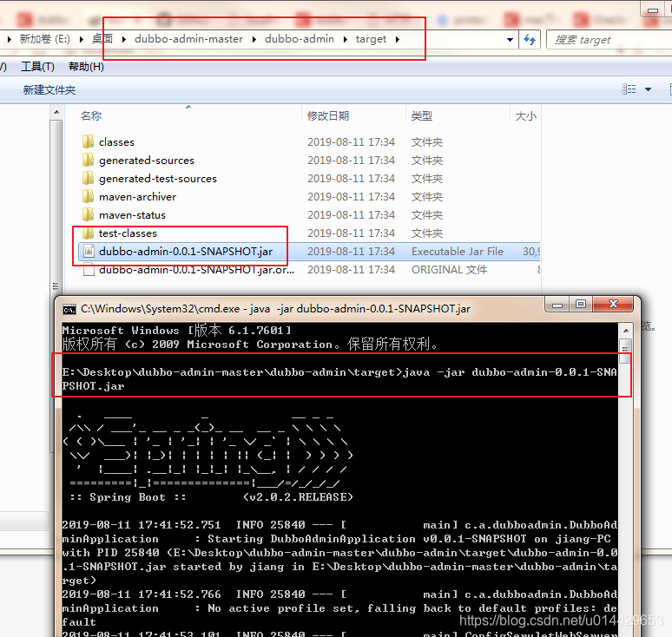This screenshot has width=672, height=637.
Task: Select the classes folder name
Action: [x=116, y=141]
